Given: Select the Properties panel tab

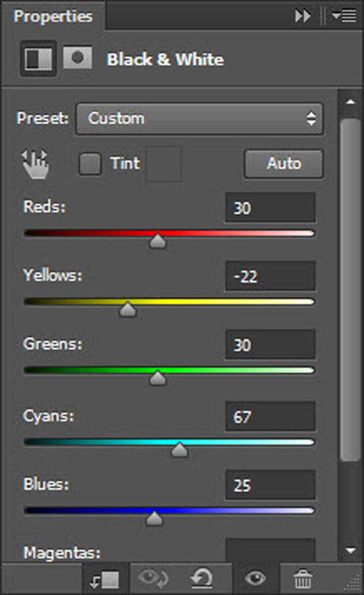Looking at the screenshot, I should coord(53,16).
